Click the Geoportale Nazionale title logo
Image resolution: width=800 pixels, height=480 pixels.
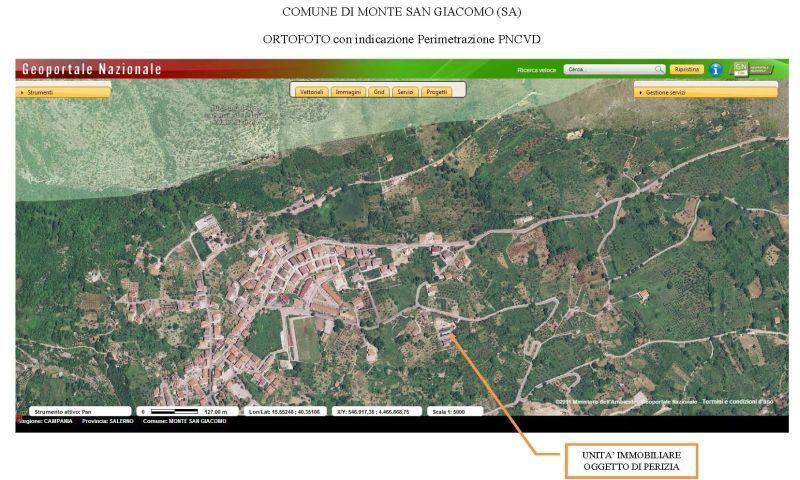[x=88, y=69]
